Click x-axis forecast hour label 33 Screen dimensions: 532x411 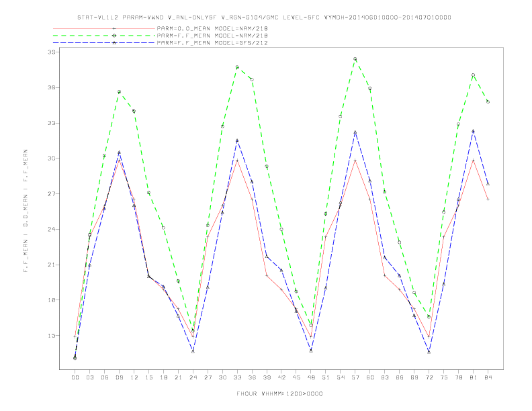237,377
